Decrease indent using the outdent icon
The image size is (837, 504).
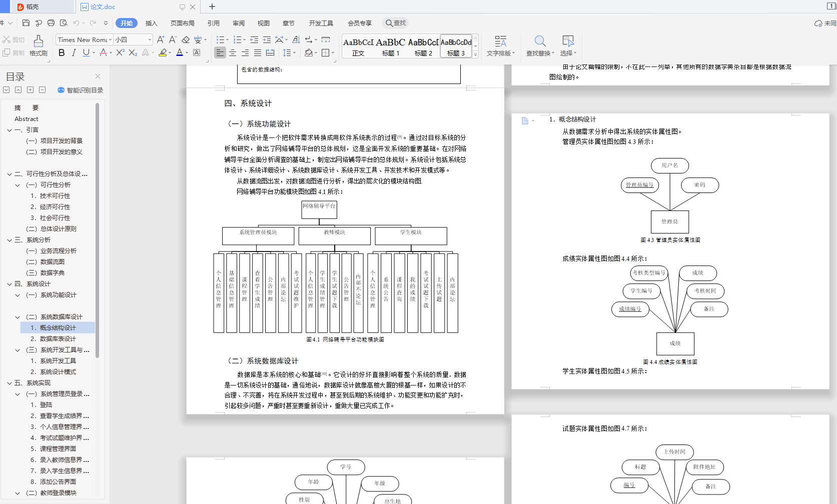click(254, 39)
